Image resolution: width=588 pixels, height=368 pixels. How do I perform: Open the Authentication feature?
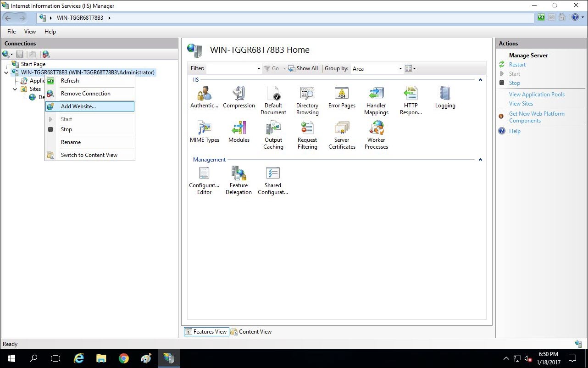(x=204, y=97)
